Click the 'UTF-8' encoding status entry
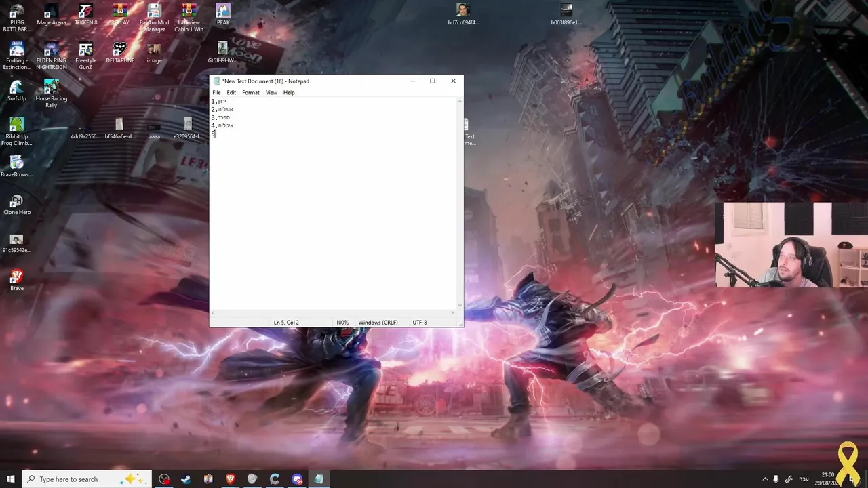868x488 pixels. tap(420, 323)
